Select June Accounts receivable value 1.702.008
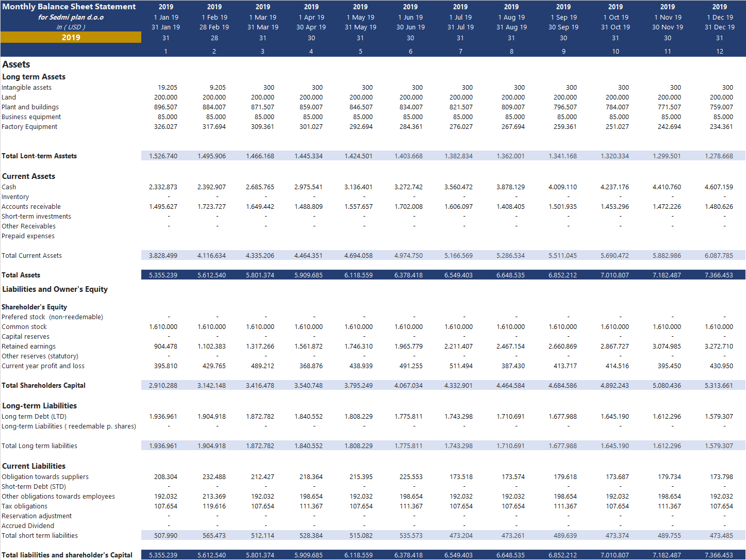746x560 pixels. (x=408, y=207)
